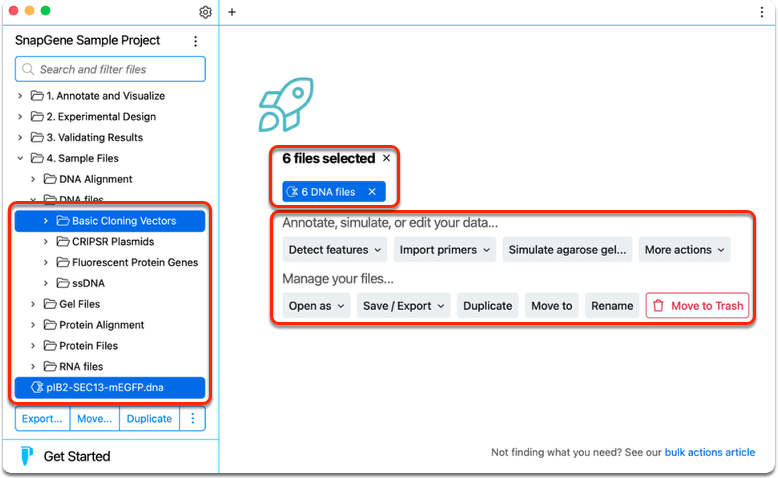Select the CRIPSR Plasmids folder
Viewport: 778px width, 478px height.
click(x=110, y=242)
